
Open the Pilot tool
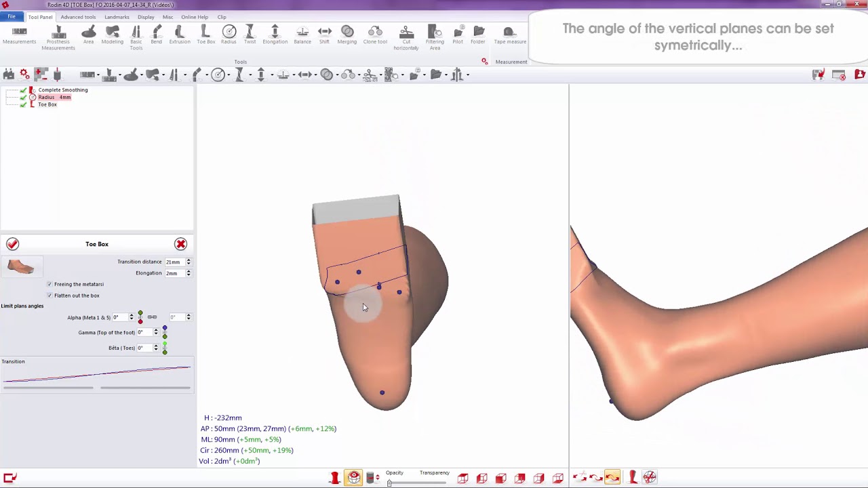pos(458,36)
